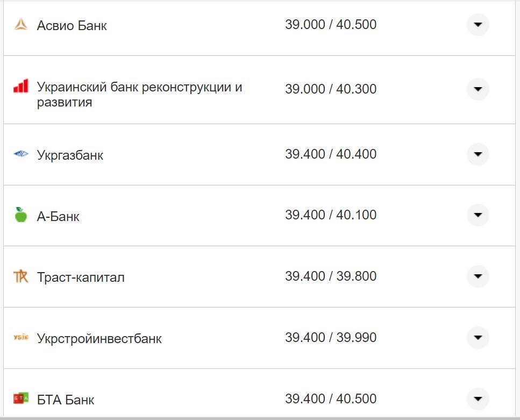Open the Укргазбанк dropdown arrow

pos(478,153)
